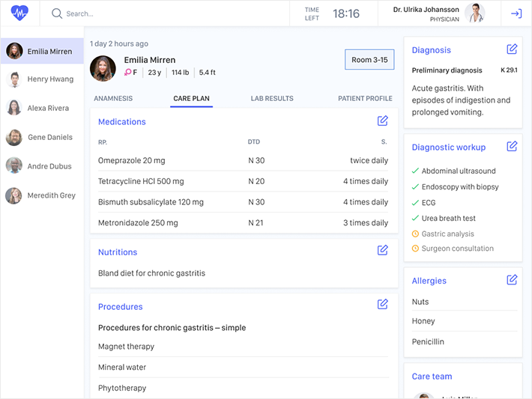Click the Omeprazole 20 mg row

coord(243,160)
